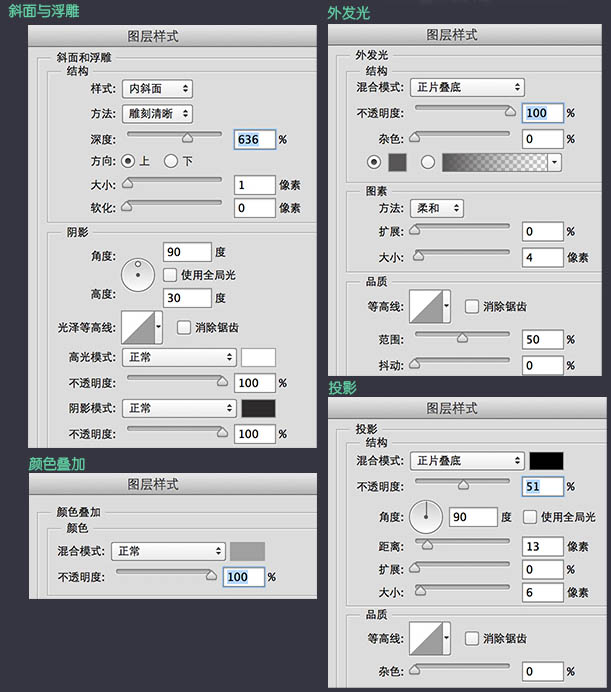The width and height of the screenshot is (611, 692).
Task: Click the bevel 角度 field showing 90
Action: pyautogui.click(x=187, y=252)
